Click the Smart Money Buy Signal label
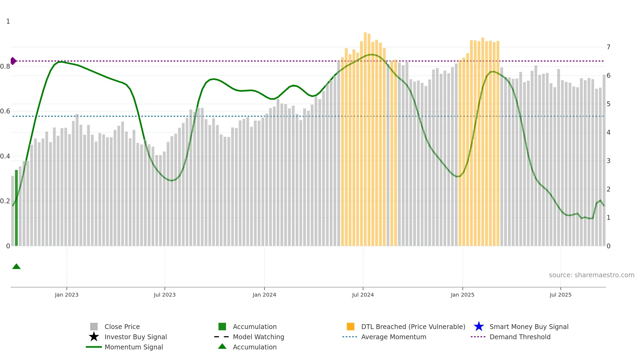Image resolution: width=644 pixels, height=362 pixels. coord(529,327)
